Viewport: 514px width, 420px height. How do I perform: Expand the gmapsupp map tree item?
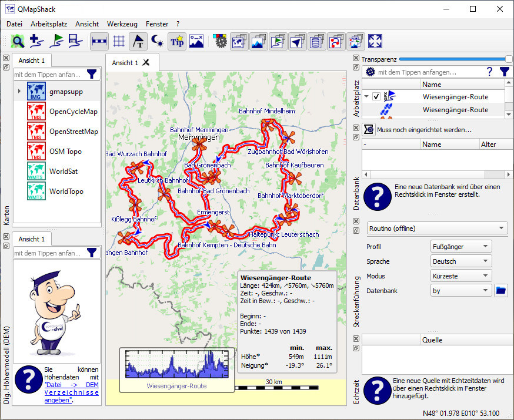point(19,92)
